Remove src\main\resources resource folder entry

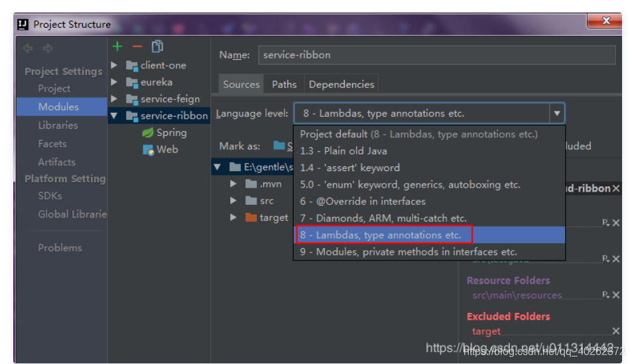[616, 295]
